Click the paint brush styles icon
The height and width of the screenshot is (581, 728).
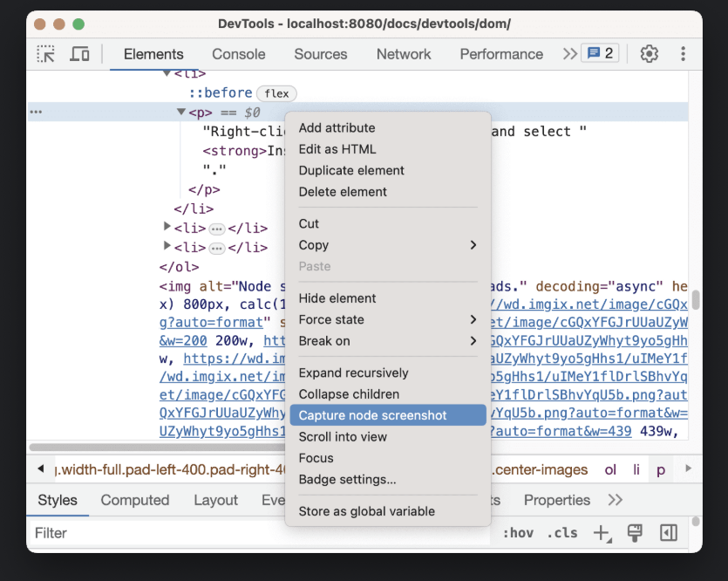(635, 532)
